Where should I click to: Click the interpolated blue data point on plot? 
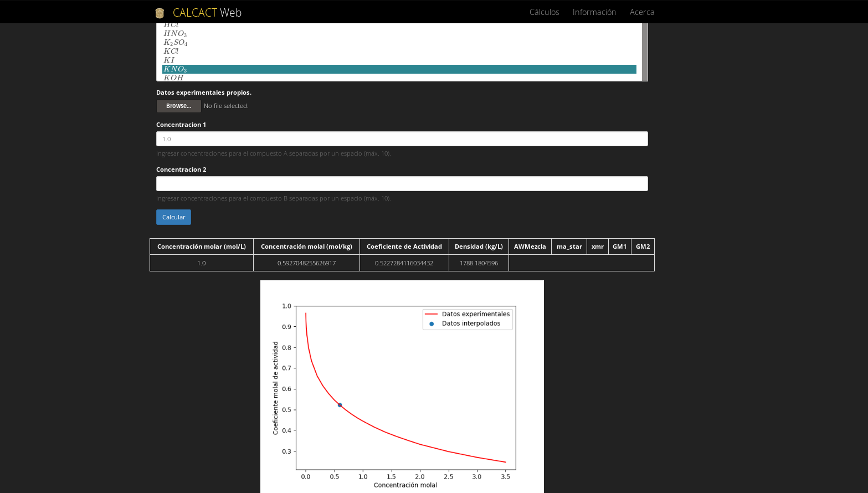pyautogui.click(x=340, y=404)
